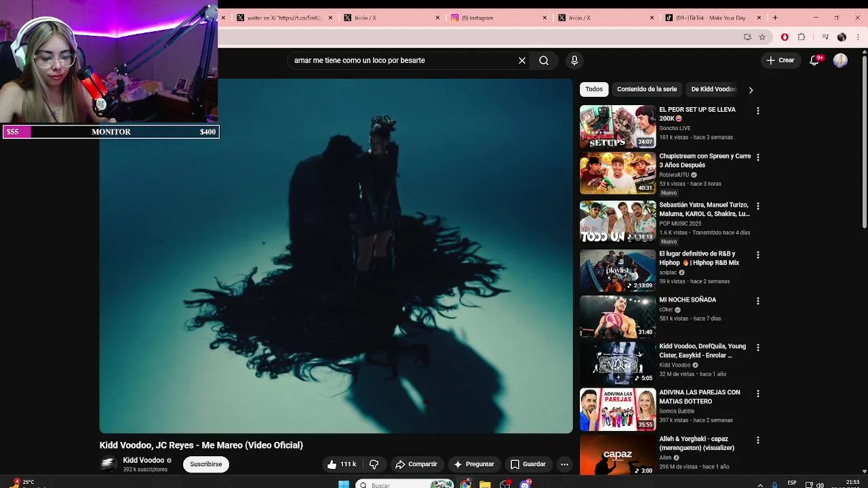Open the EL PEOR SET UP thumbnail
This screenshot has height=488, width=868.
coord(618,127)
